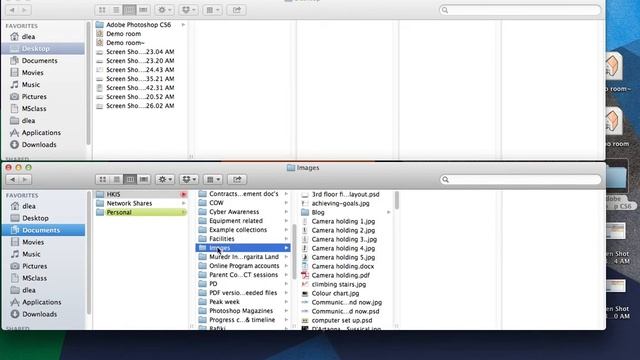Click scrollbar of Images file column
The height and width of the screenshot is (360, 640).
(397, 201)
